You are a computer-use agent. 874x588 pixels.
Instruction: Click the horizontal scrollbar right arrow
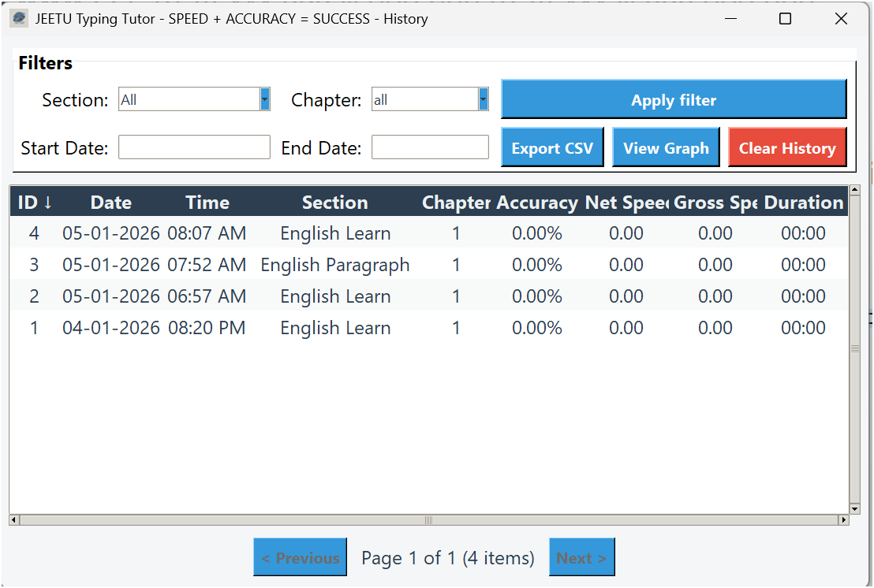point(843,520)
